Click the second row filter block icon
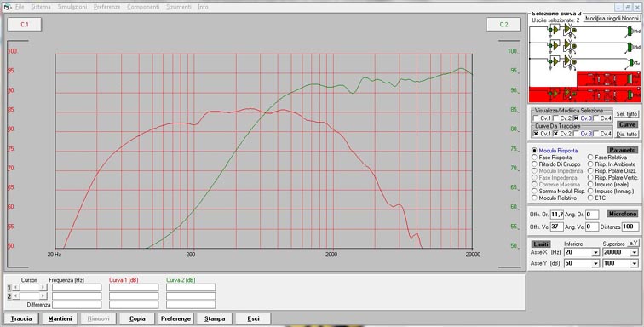Image resolution: width=644 pixels, height=327 pixels. click(567, 45)
